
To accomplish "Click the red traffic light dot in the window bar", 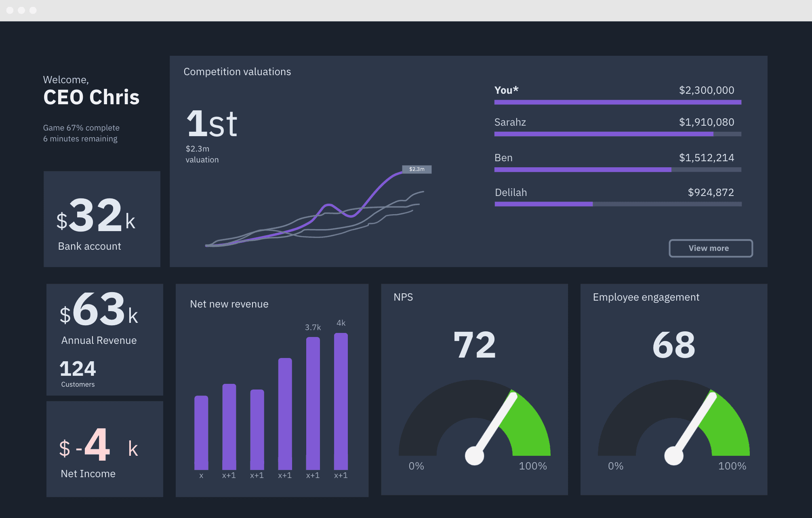I will [x=10, y=11].
